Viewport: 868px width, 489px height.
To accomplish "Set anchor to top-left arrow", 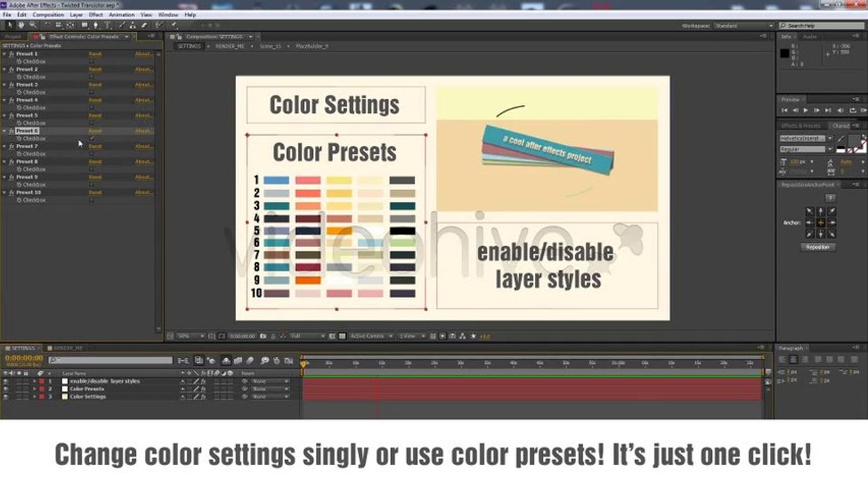I will tap(810, 211).
